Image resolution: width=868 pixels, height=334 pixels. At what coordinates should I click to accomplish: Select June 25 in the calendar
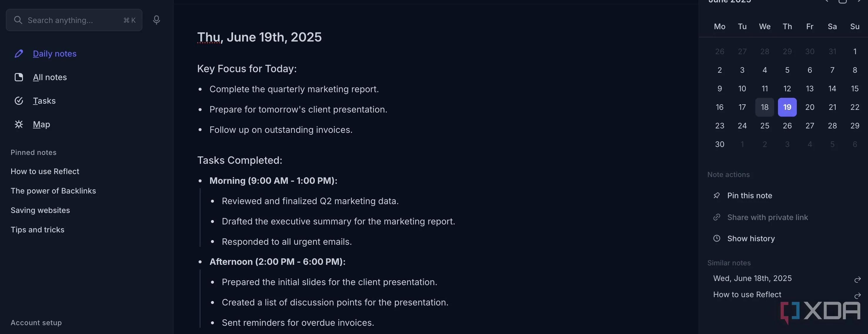[x=764, y=126]
